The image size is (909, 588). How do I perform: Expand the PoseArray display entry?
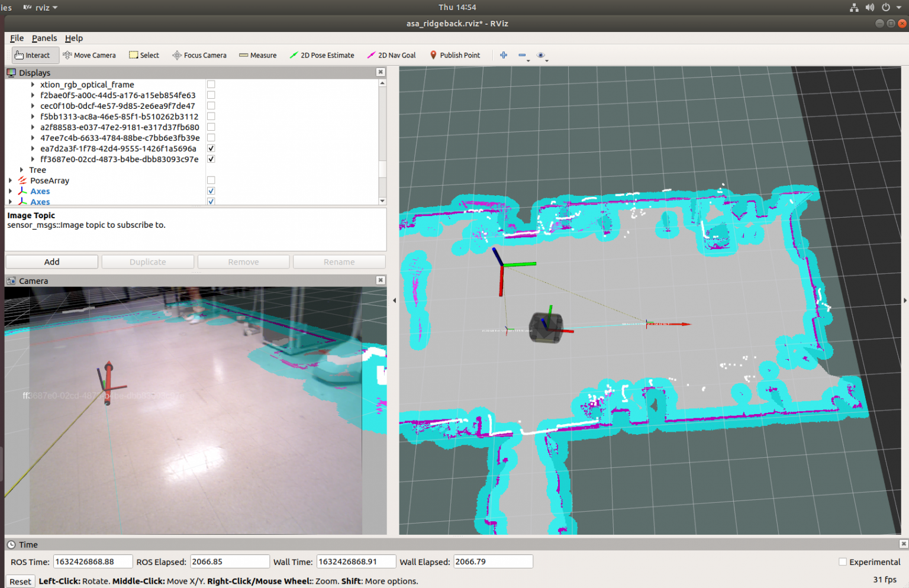pos(11,180)
